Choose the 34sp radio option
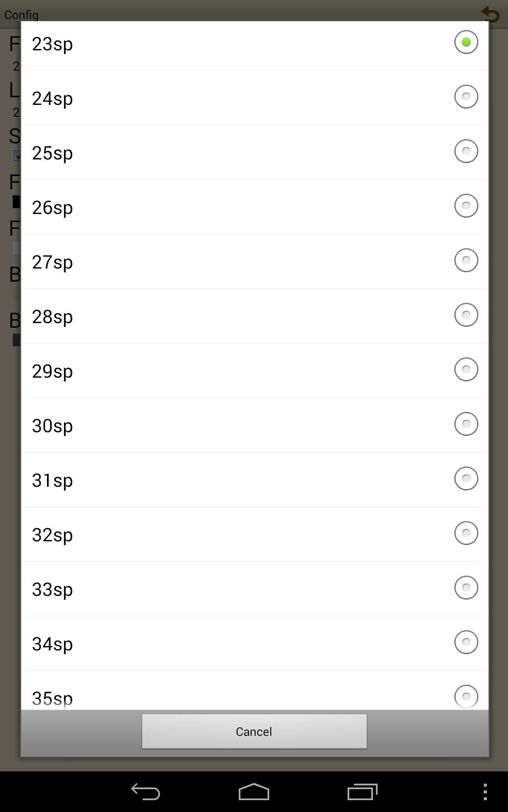The image size is (508, 812). tap(466, 642)
